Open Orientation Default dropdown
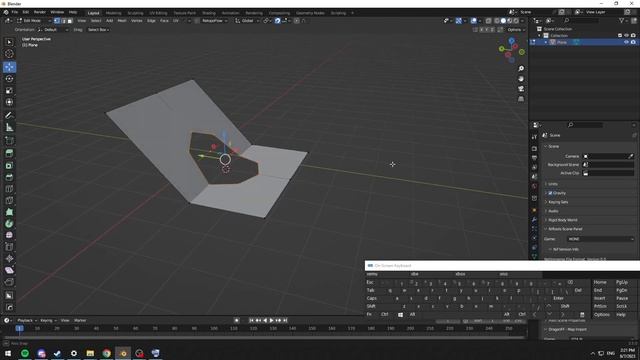Viewport: 640px width, 360px height. pos(53,30)
